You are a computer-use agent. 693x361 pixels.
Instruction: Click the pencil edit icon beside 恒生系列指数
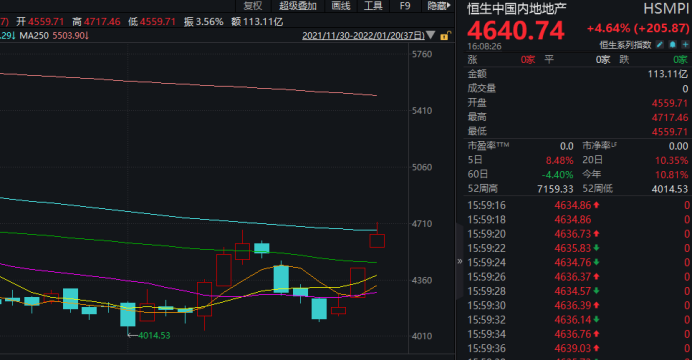pos(659,45)
